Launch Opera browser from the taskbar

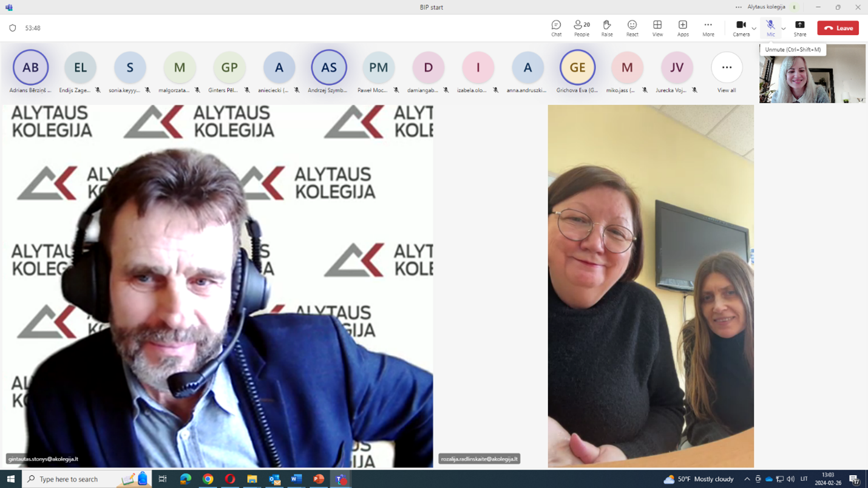(x=230, y=479)
